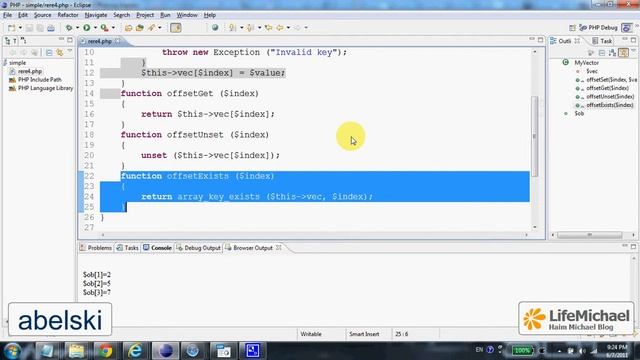
Task: Open the Window menu
Action: click(x=187, y=15)
